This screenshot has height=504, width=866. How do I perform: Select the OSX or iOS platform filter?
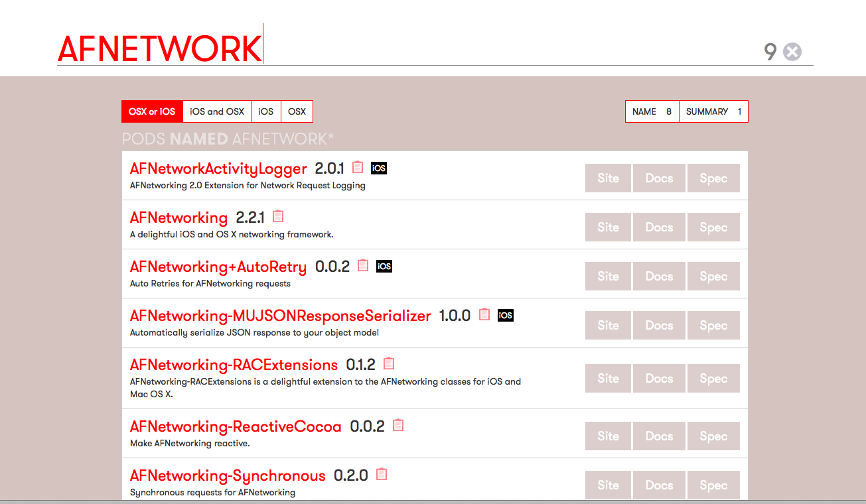tap(152, 111)
